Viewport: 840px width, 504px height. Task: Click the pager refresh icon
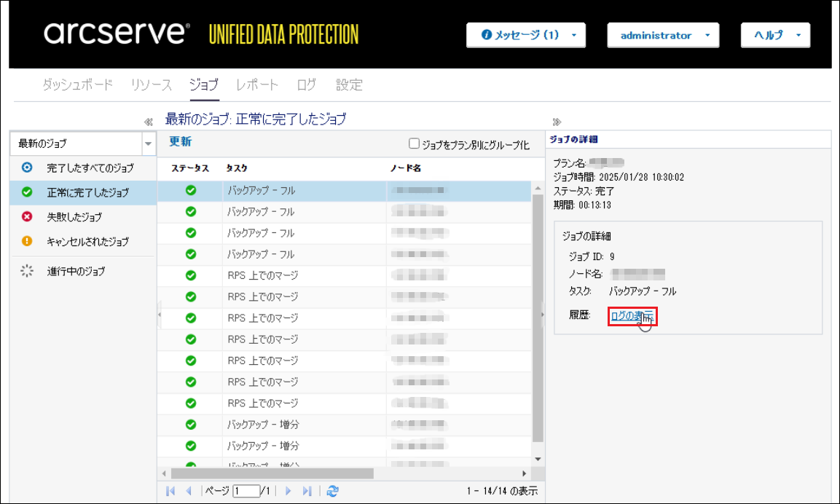(333, 491)
